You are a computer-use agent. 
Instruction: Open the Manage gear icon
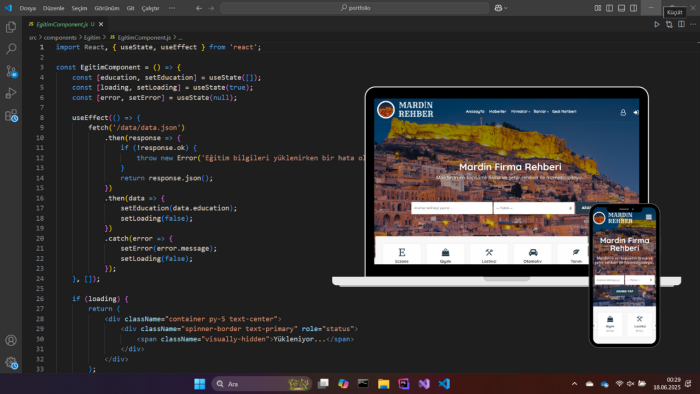[x=11, y=363]
